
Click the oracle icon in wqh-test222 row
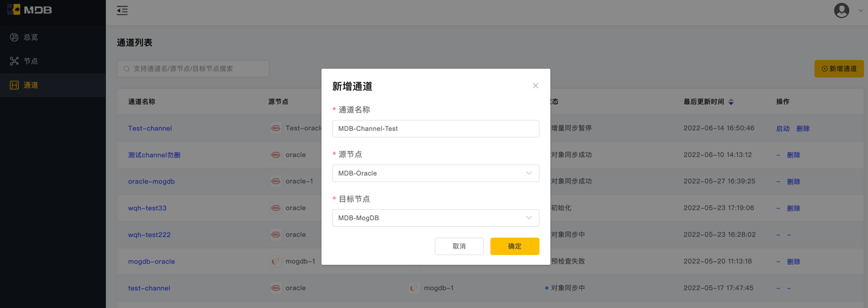[276, 234]
